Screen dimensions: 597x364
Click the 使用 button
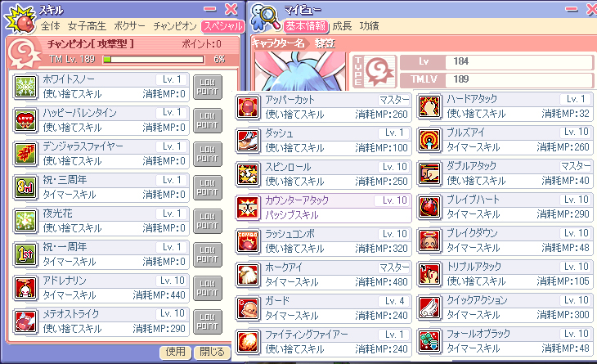(x=175, y=352)
